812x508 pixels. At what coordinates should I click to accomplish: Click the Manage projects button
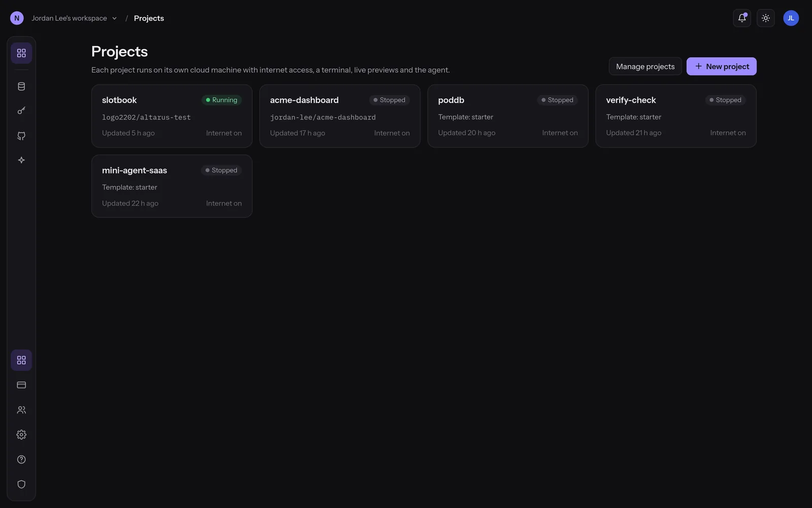click(x=645, y=67)
